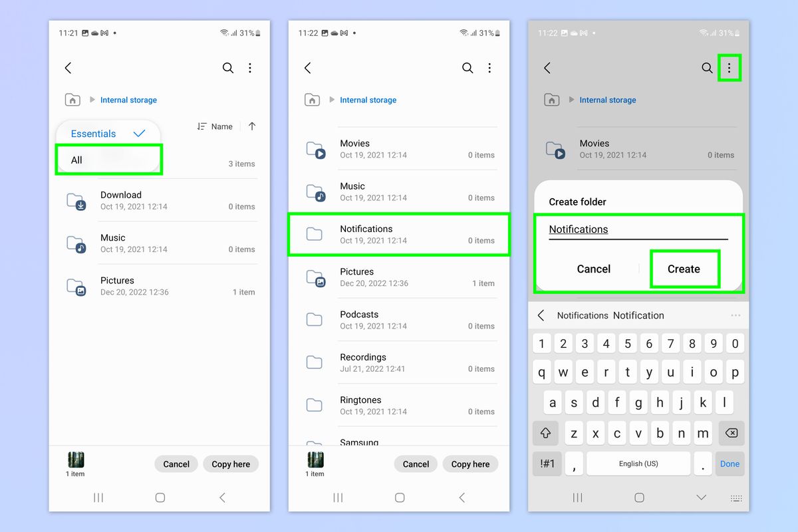Select the Notification keyboard suggestion

tap(638, 315)
